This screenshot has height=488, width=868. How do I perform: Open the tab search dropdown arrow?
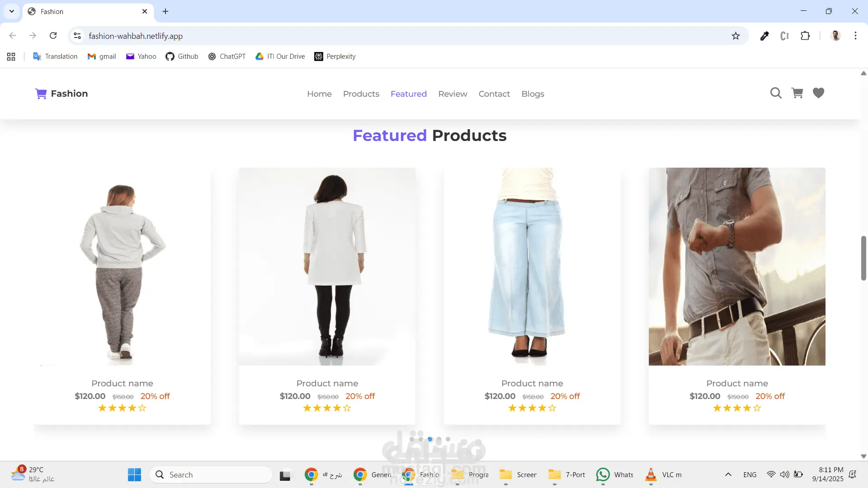[12, 11]
